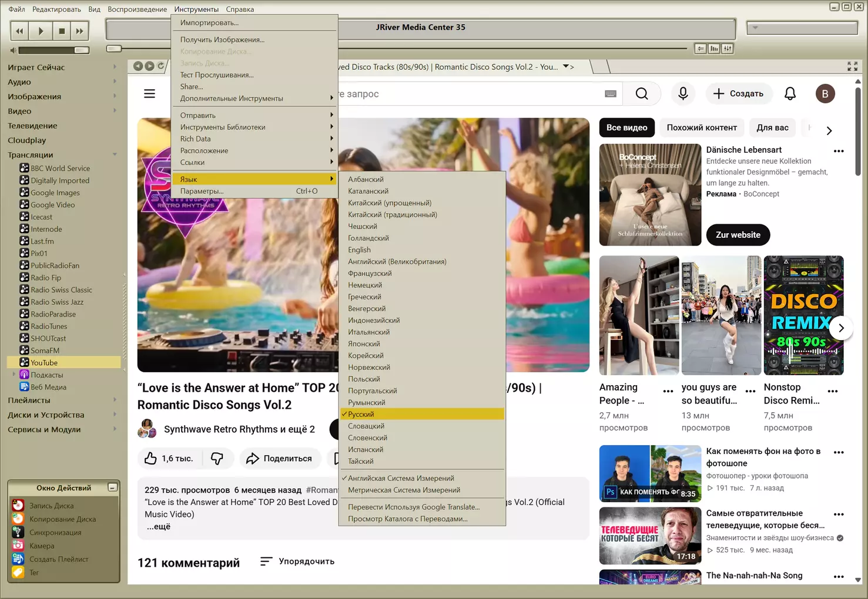Select Русский language option
868x599 pixels.
pos(361,415)
